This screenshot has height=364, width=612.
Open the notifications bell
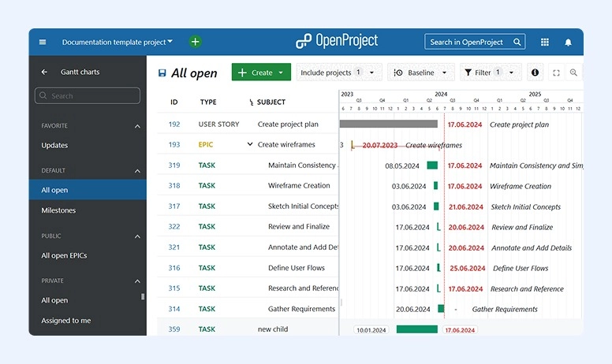click(x=569, y=42)
